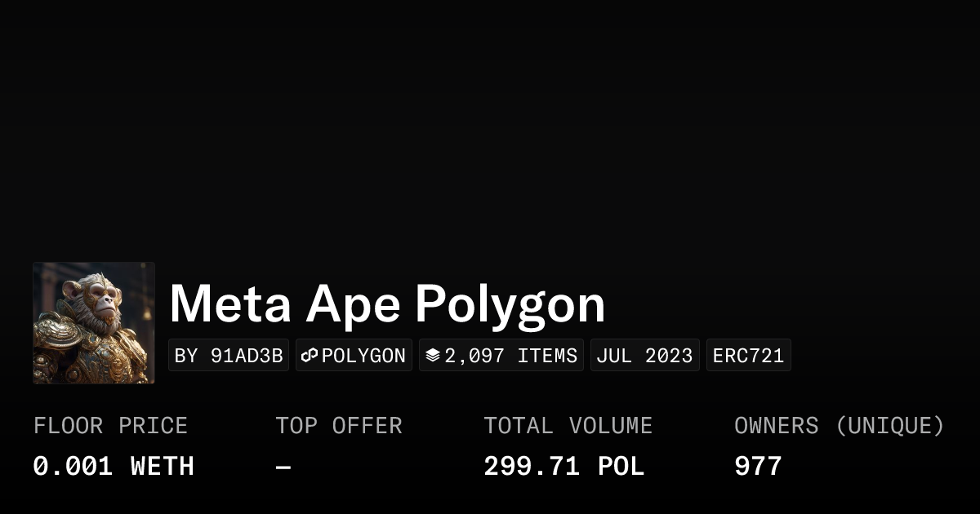Screen dimensions: 980x514
Task: Click the 0.001 WETH floor price value
Action: coord(114,467)
